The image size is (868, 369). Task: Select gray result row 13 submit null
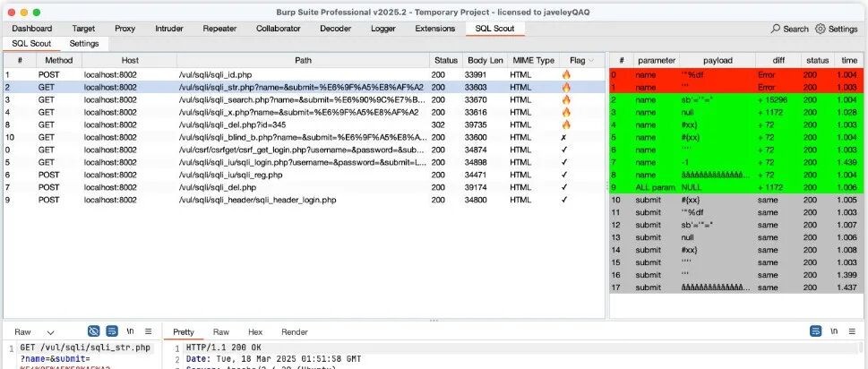(x=737, y=237)
